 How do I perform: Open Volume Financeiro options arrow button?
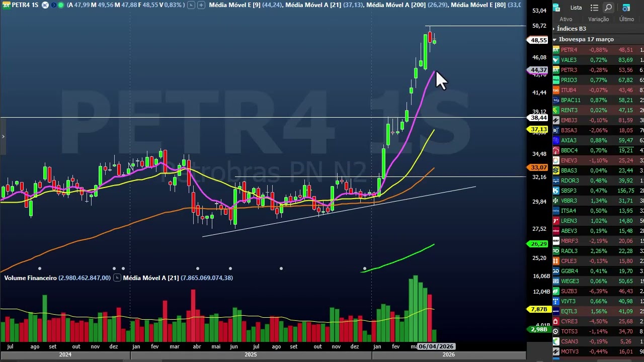pos(117,278)
